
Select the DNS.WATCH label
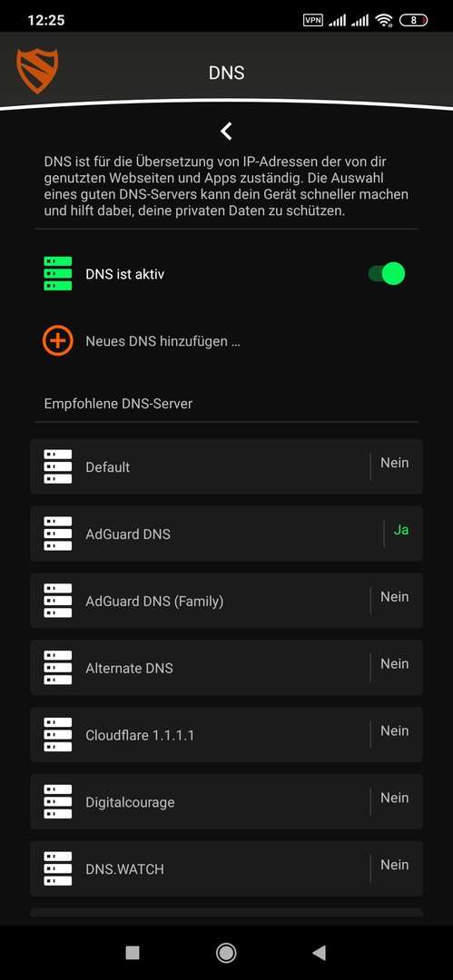[x=125, y=869]
